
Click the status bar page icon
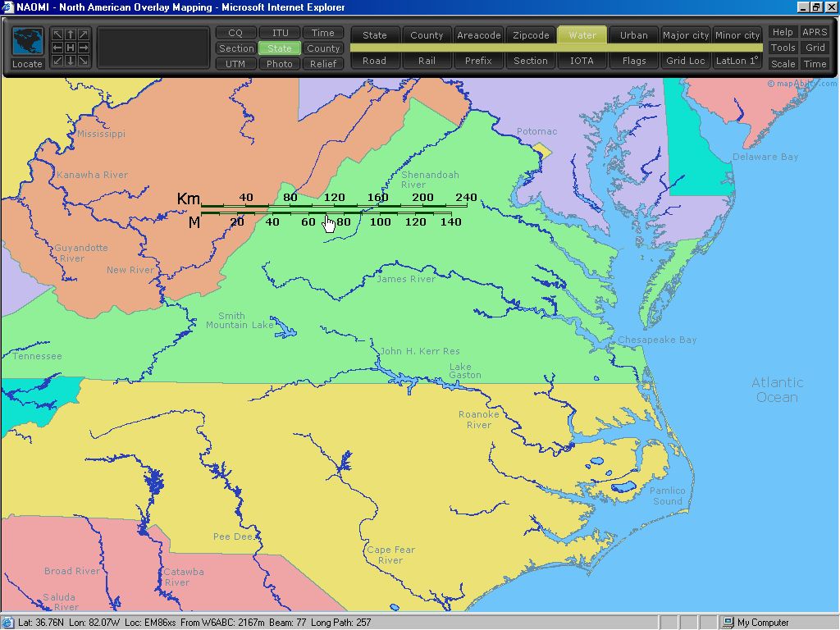(x=7, y=623)
